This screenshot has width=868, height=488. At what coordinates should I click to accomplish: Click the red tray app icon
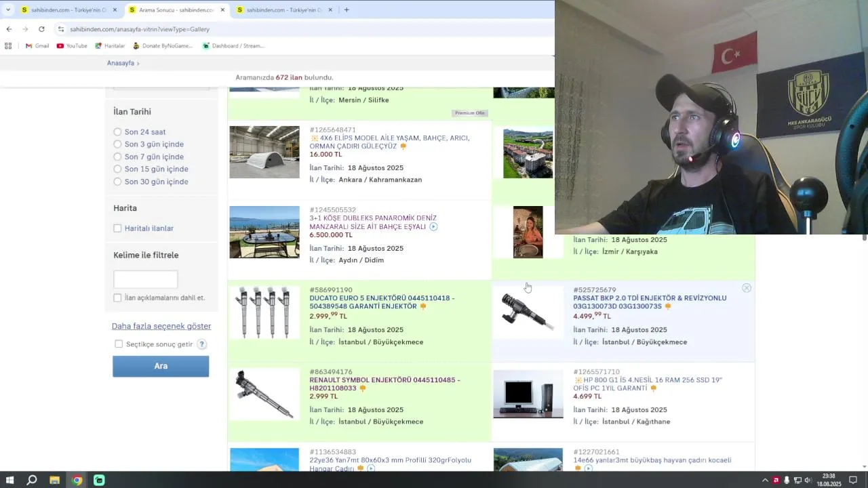[776, 480]
